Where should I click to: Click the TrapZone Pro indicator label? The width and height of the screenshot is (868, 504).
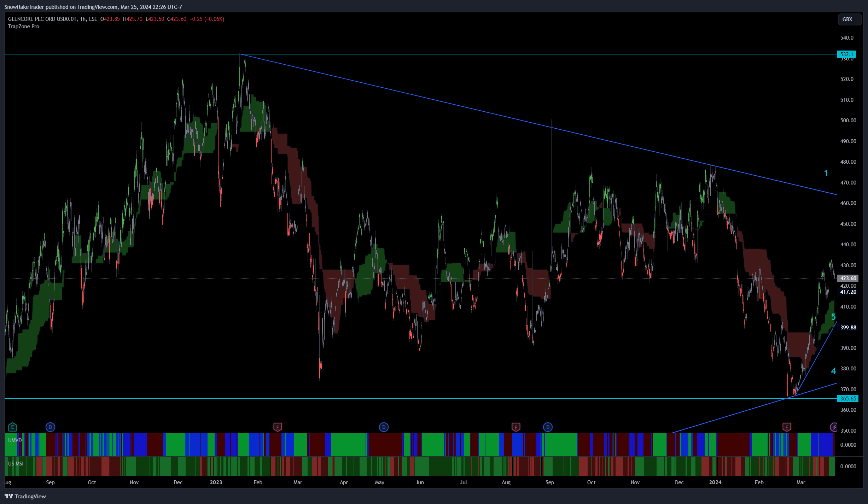pos(24,27)
